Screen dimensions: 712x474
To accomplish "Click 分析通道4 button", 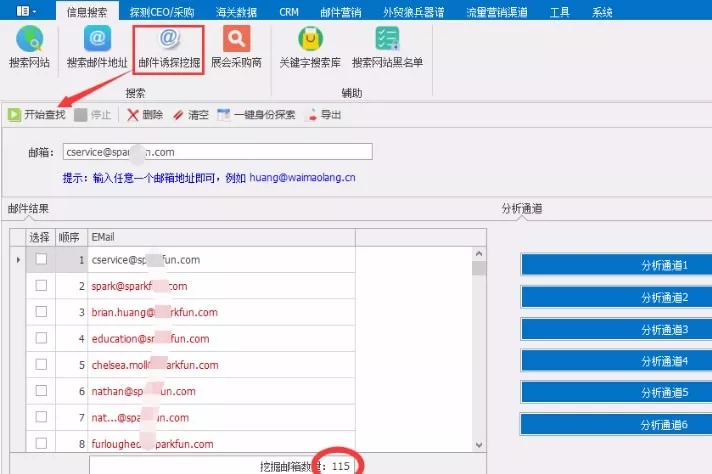I will pyautogui.click(x=615, y=360).
